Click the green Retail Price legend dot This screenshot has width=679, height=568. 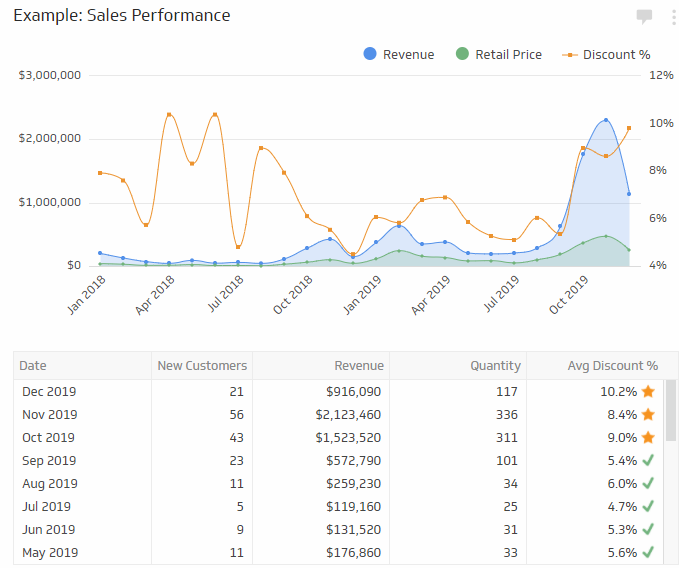pyautogui.click(x=462, y=54)
